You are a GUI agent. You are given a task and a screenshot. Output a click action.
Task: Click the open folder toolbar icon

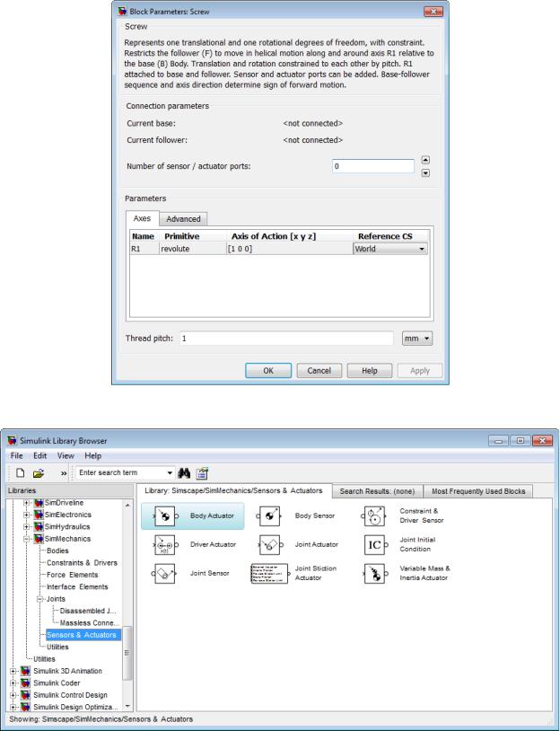point(39,473)
